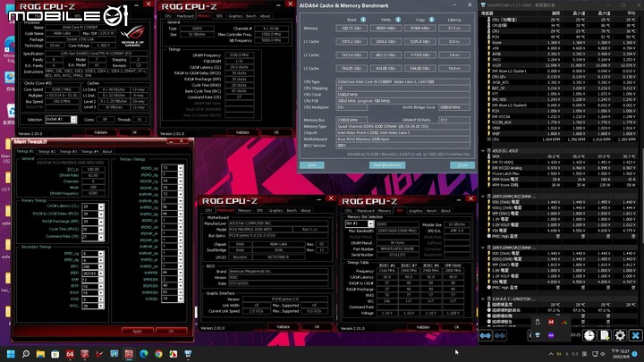Open HWiNFO settings gear icon

(620, 335)
